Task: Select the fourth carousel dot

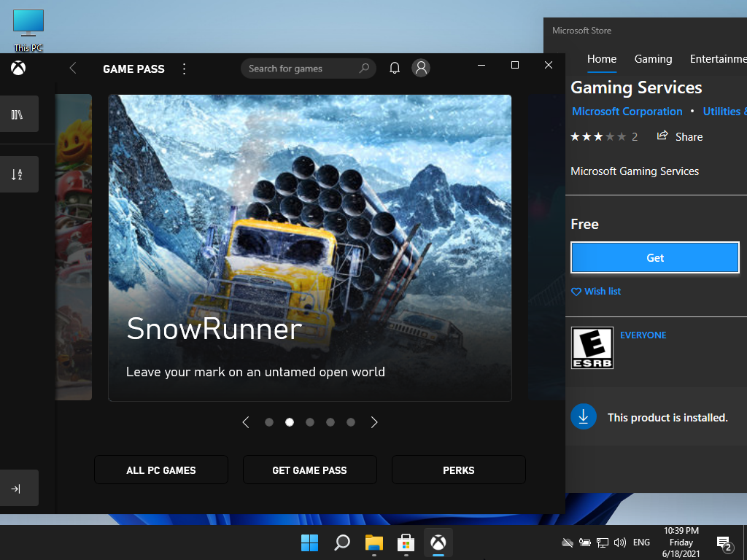Action: point(330,422)
